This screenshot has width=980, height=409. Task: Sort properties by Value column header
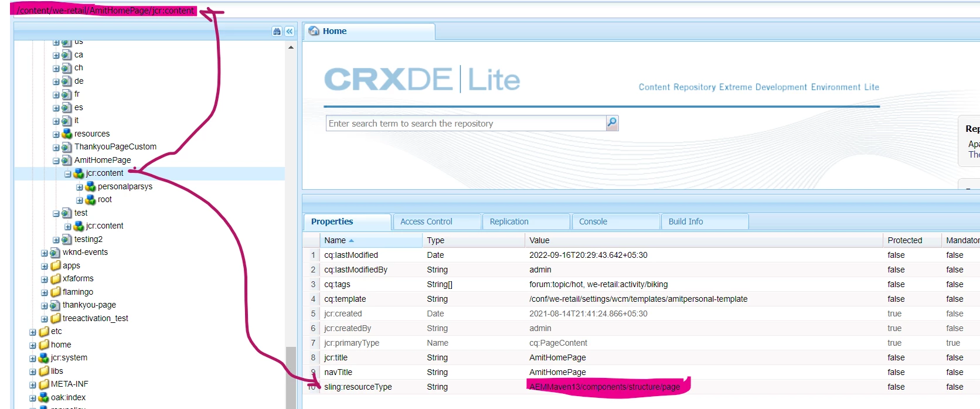click(703, 240)
